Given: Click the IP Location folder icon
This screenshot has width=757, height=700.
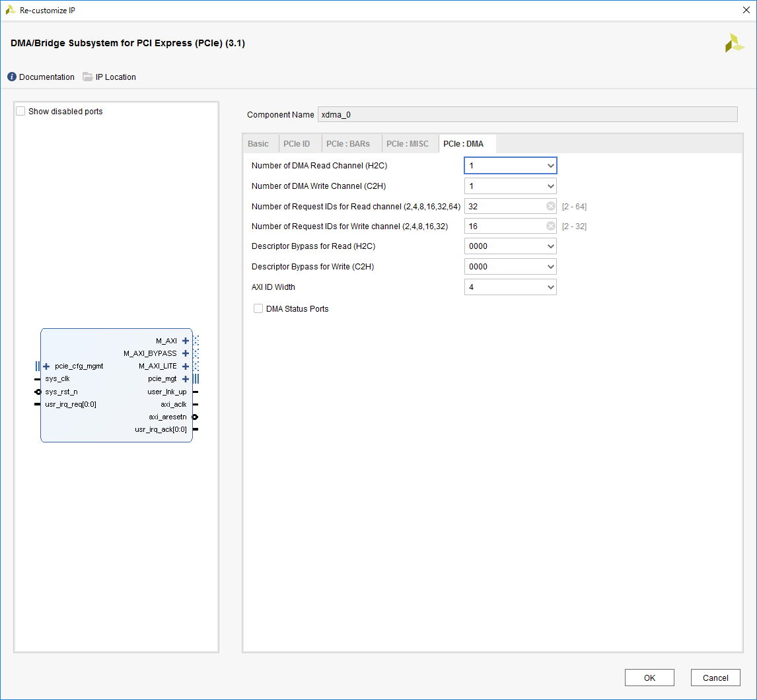Looking at the screenshot, I should tap(88, 77).
